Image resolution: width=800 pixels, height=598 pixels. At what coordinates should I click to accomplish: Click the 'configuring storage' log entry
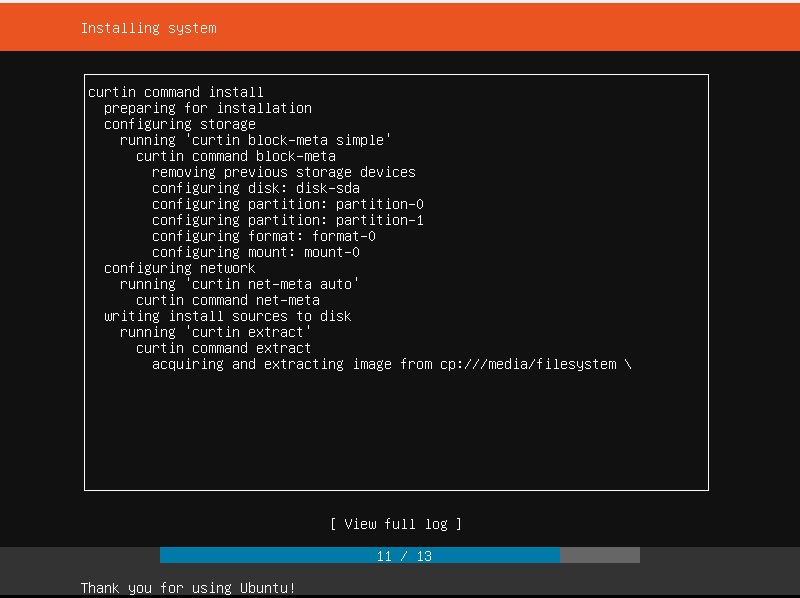[180, 124]
